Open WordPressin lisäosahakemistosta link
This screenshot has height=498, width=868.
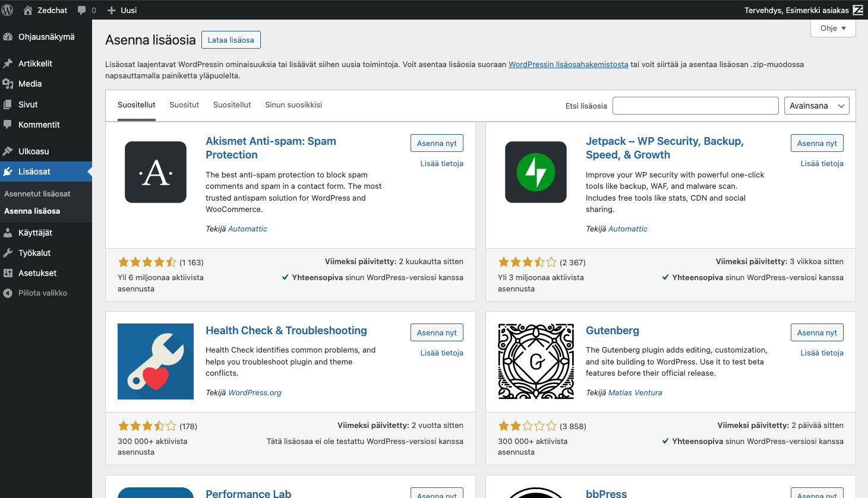(x=568, y=65)
